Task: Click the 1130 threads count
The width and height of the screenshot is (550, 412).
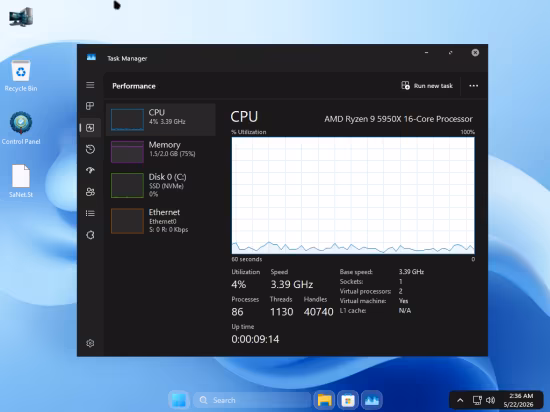Action: click(281, 312)
